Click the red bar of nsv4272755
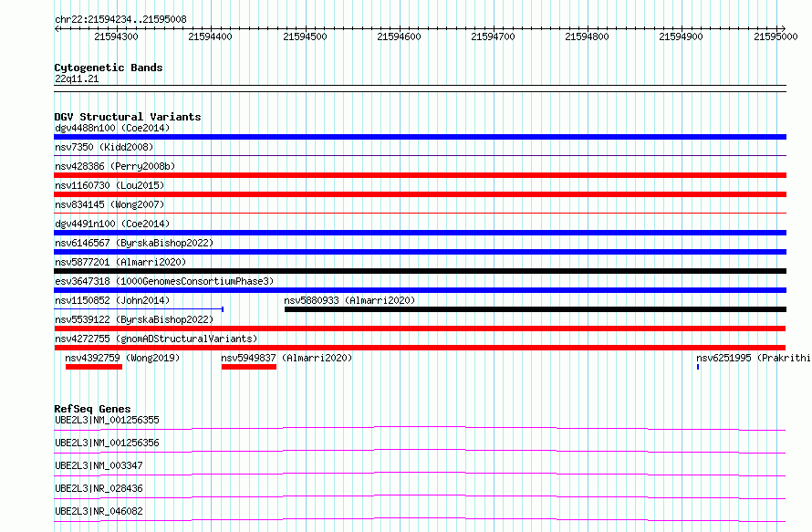Viewport: 812px width, 532px height. pyautogui.click(x=420, y=348)
